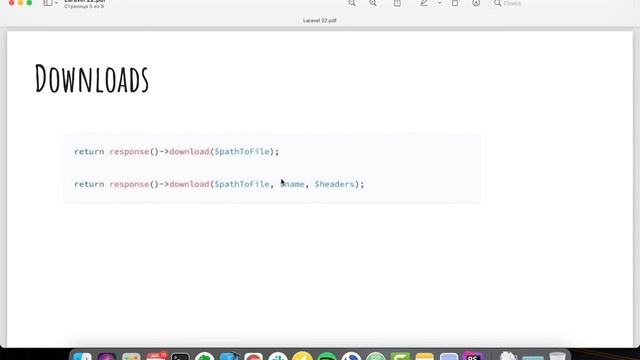
Task: Select the Highlight pen tool
Action: coord(424,3)
